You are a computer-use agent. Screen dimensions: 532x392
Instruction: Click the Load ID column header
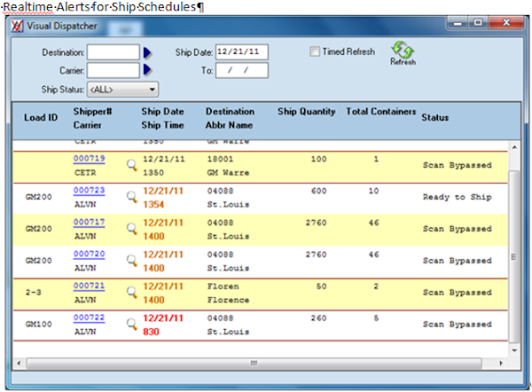click(41, 118)
